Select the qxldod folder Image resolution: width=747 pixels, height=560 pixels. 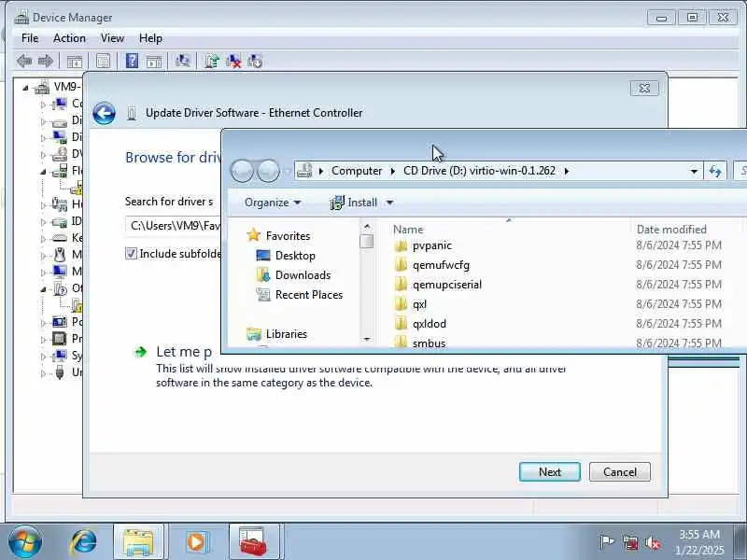430,324
